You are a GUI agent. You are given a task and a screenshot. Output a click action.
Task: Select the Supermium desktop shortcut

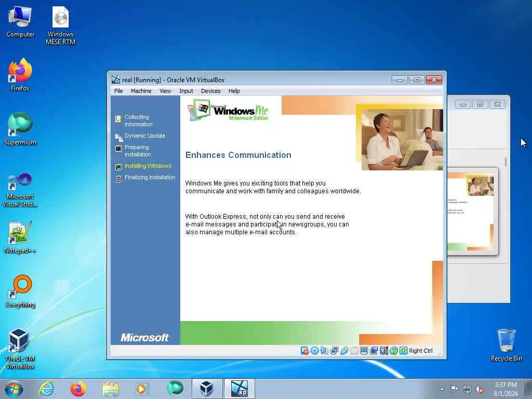coord(20,129)
